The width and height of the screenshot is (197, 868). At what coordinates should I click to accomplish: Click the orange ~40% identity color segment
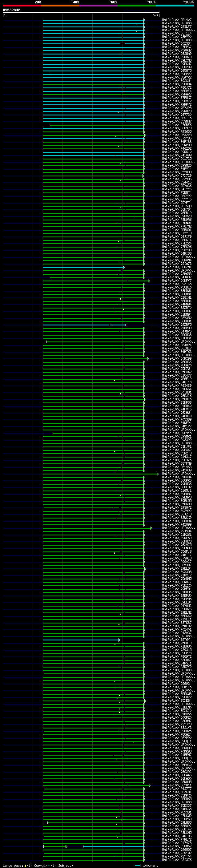click(60, 6)
